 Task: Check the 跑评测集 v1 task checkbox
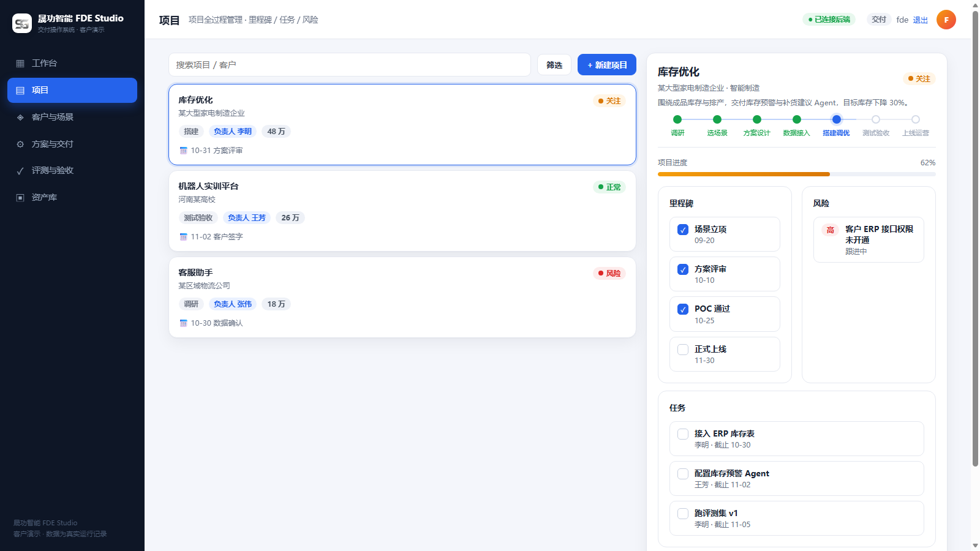pyautogui.click(x=683, y=514)
